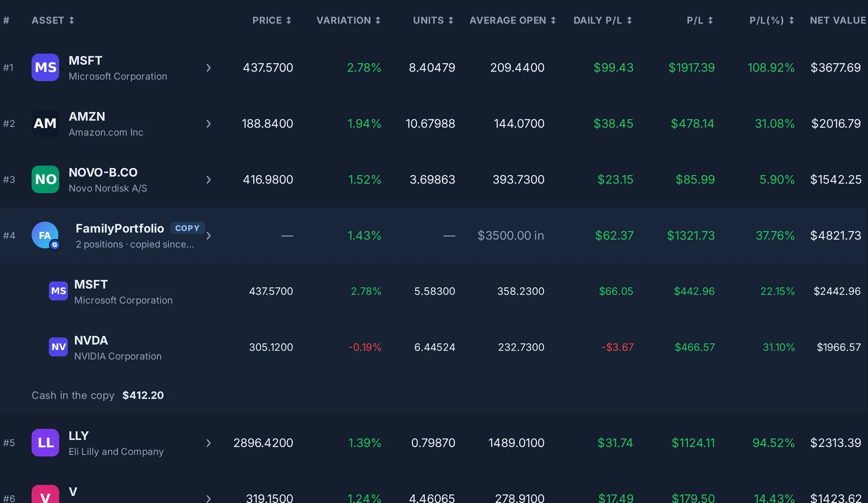This screenshot has height=503, width=868.
Task: Sort by Price column sort icon
Action: [x=289, y=20]
